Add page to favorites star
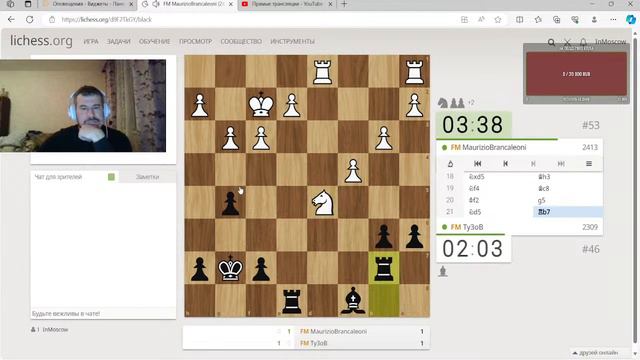This screenshot has width=640, height=360. pos(498,20)
